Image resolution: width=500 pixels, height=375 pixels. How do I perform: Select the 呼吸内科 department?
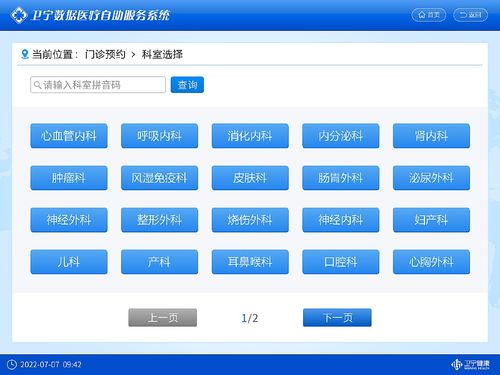click(160, 136)
